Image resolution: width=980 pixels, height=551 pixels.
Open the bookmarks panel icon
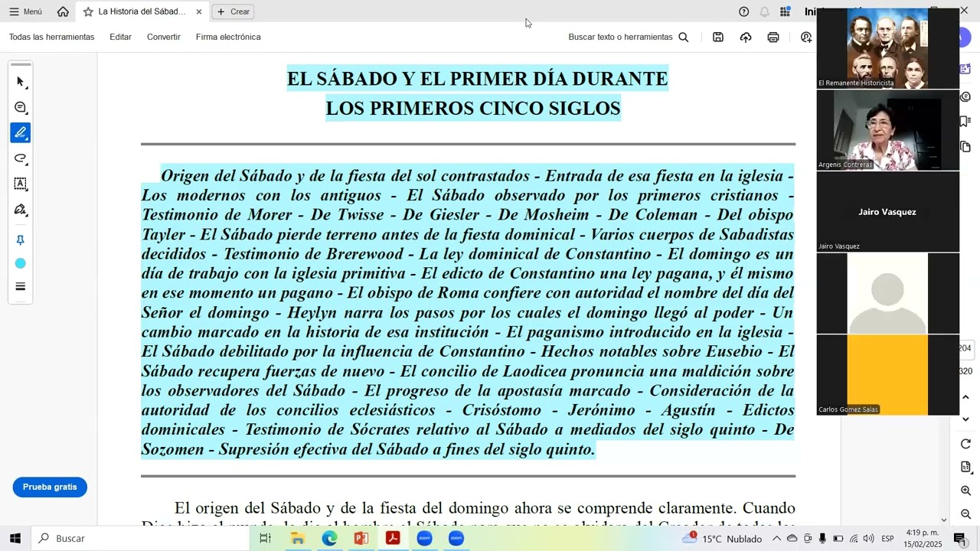click(x=966, y=122)
